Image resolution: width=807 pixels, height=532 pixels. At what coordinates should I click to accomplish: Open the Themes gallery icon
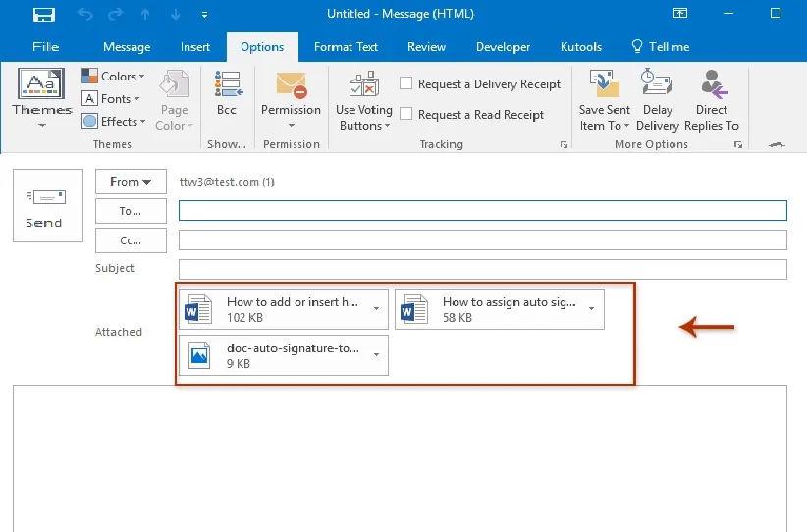tap(42, 86)
